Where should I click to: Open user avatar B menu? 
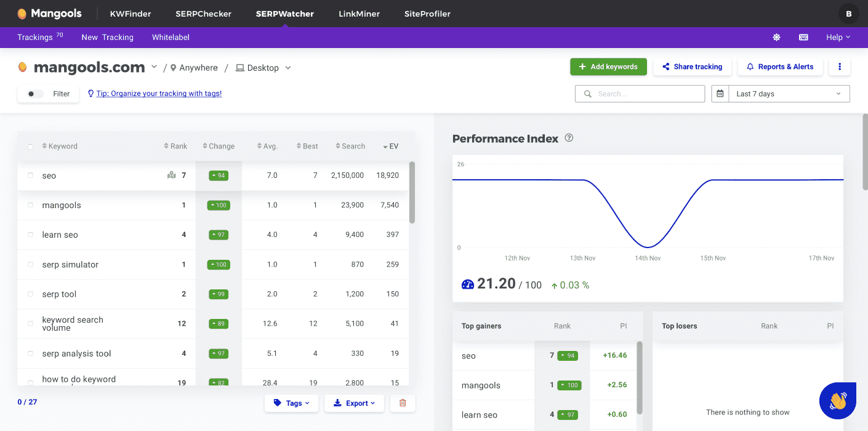[x=849, y=14]
